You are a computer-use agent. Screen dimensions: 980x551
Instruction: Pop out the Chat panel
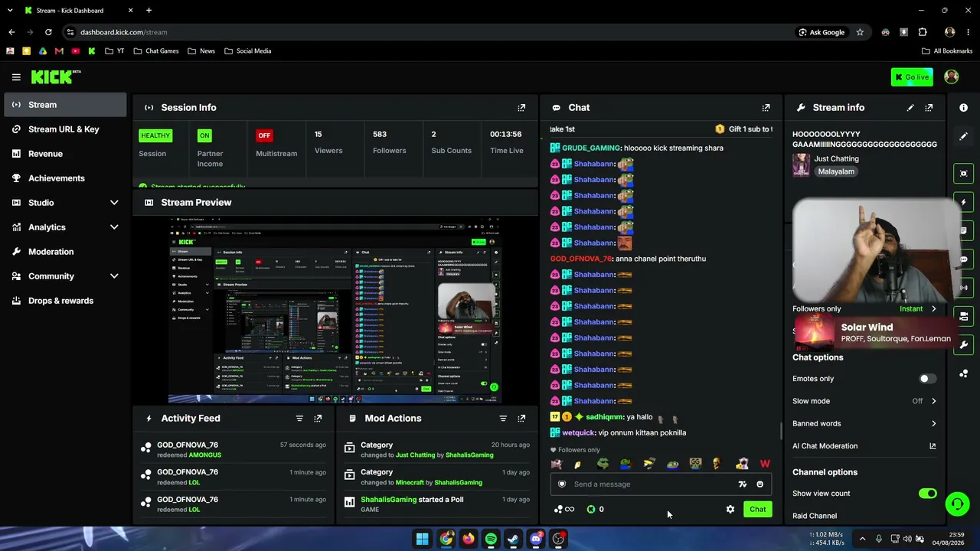[766, 108]
